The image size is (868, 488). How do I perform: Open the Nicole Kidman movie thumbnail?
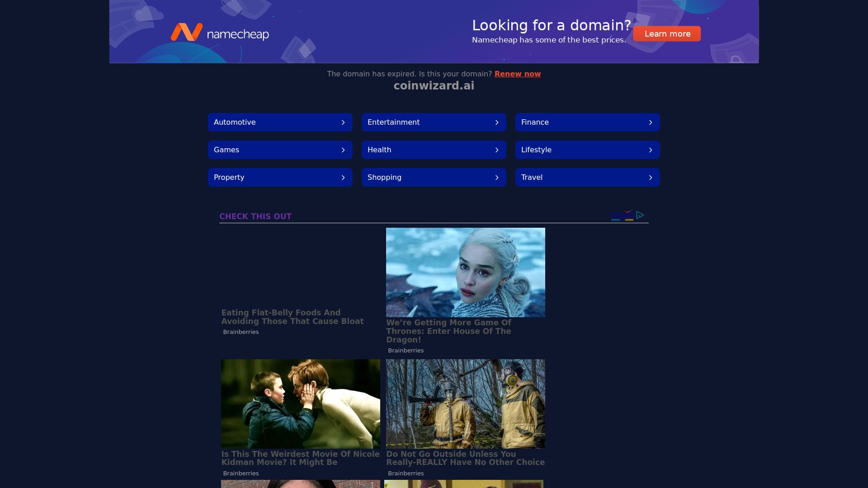[300, 404]
